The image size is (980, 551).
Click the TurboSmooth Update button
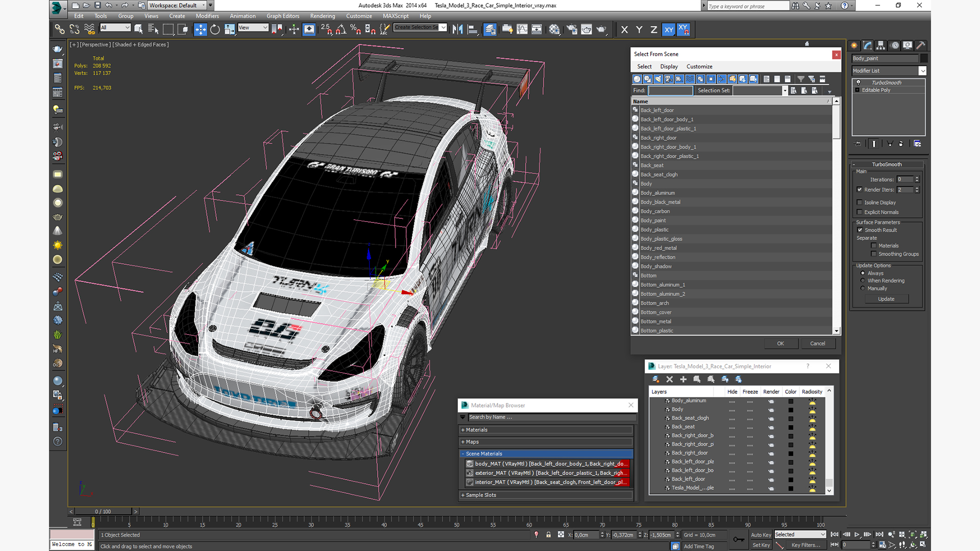tap(886, 299)
